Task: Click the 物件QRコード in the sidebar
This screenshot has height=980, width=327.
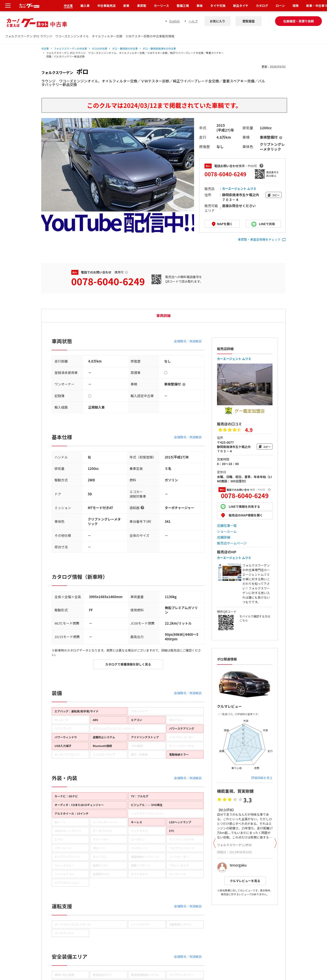Action: point(226,623)
